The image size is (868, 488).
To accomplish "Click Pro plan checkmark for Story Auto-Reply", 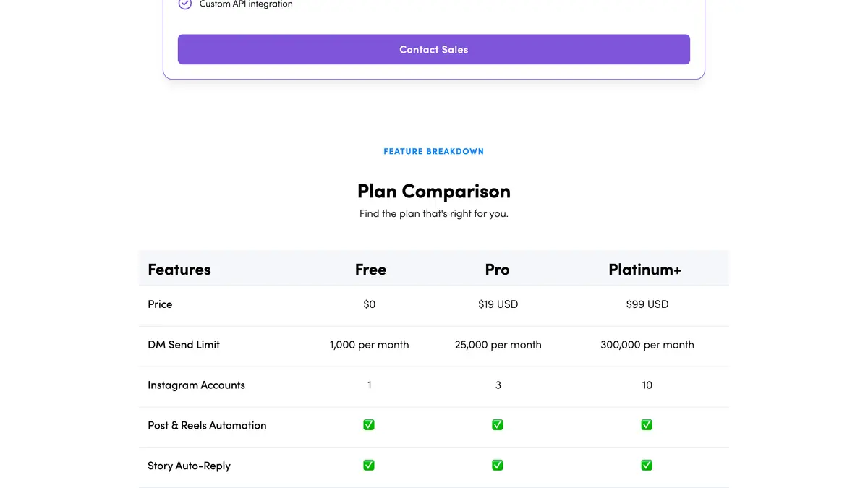I will 498,466.
